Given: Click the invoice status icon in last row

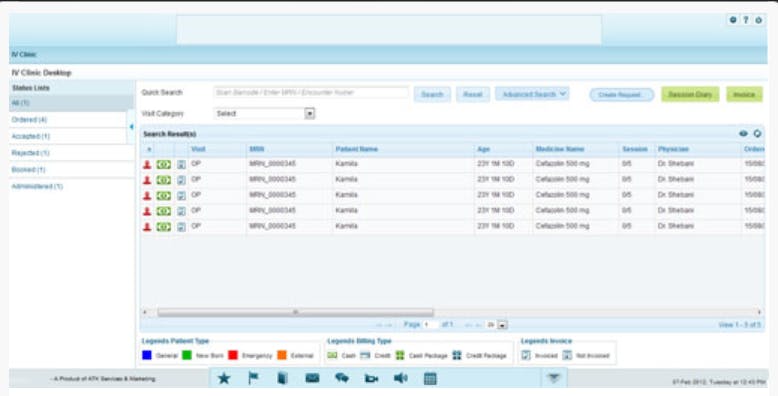Looking at the screenshot, I should click(x=181, y=227).
